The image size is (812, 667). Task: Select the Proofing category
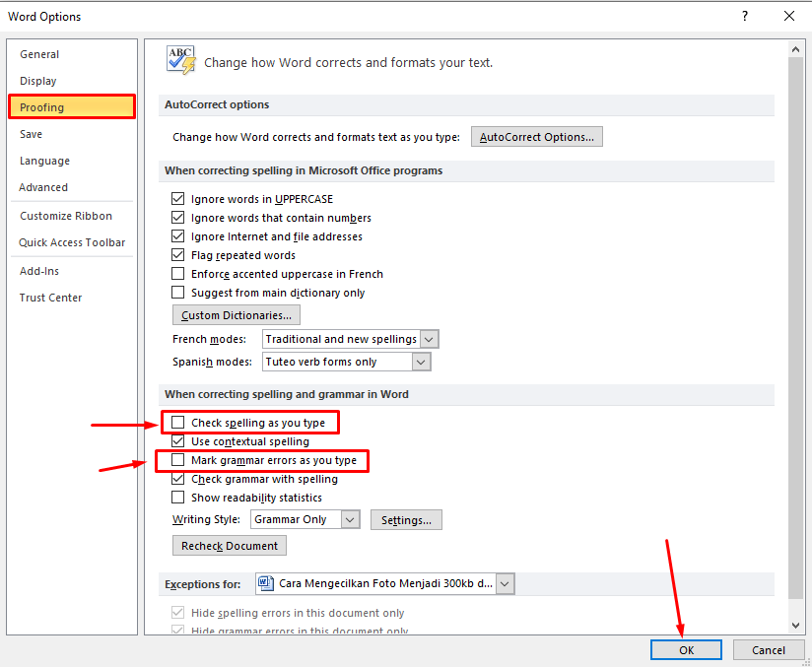point(72,107)
